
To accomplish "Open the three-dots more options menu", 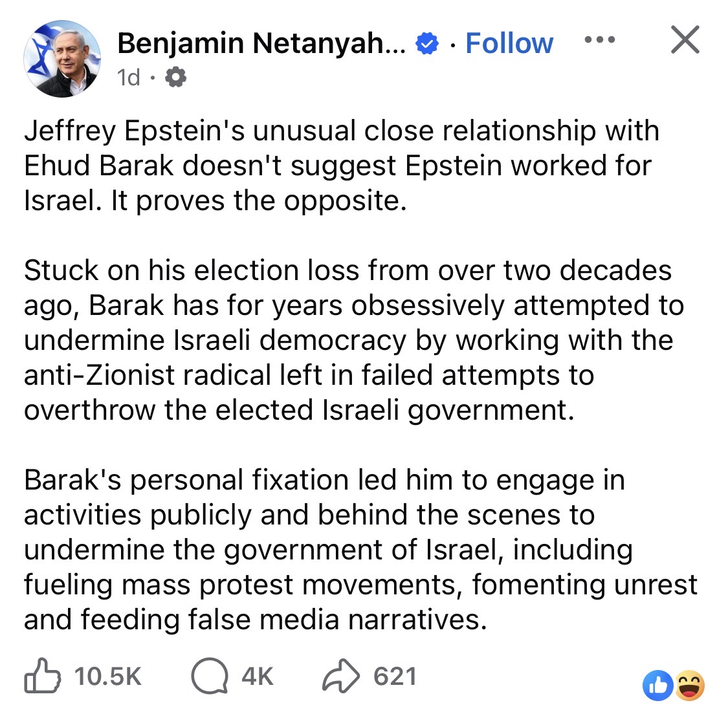I will tap(599, 40).
